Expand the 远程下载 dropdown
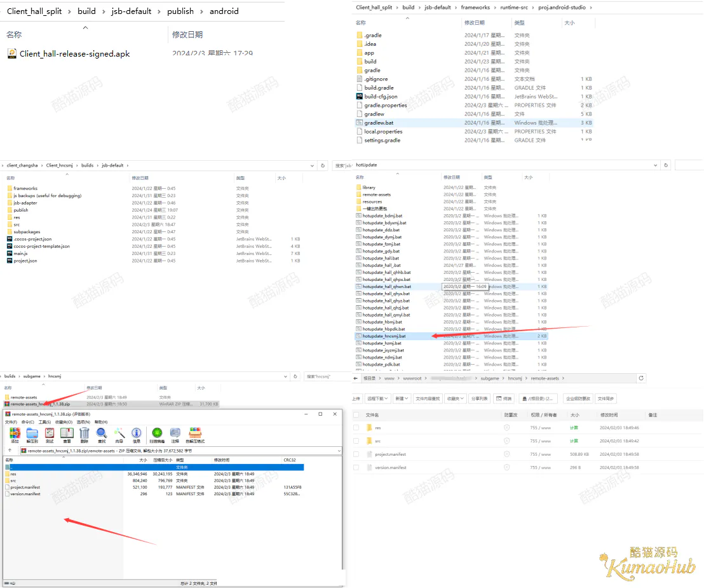This screenshot has width=704, height=588. tap(377, 399)
